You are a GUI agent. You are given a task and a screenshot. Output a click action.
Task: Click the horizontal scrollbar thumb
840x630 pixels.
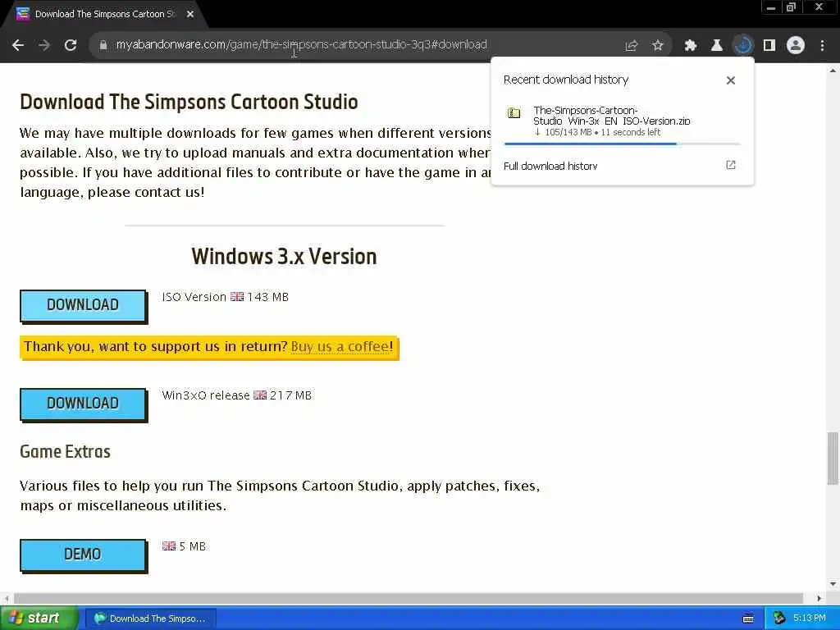pyautogui.click(x=409, y=598)
